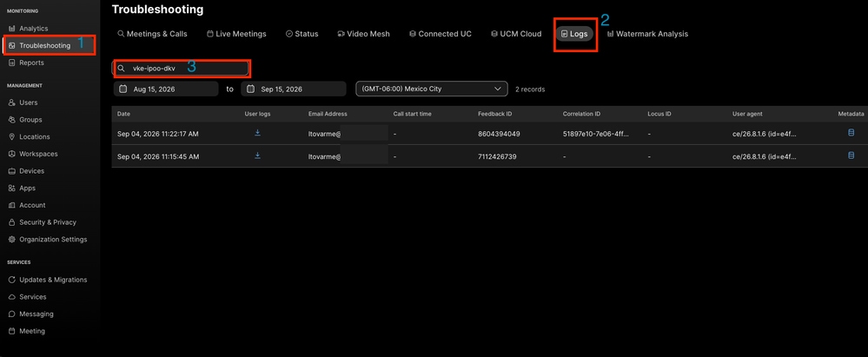Switch to the Live Meetings tab
Screen dimensions: 868x357
point(236,34)
